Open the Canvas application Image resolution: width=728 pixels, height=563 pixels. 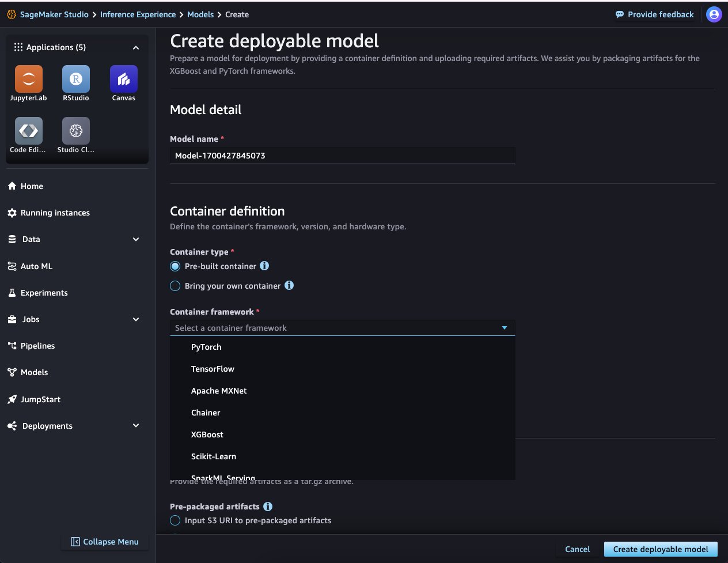coord(124,79)
